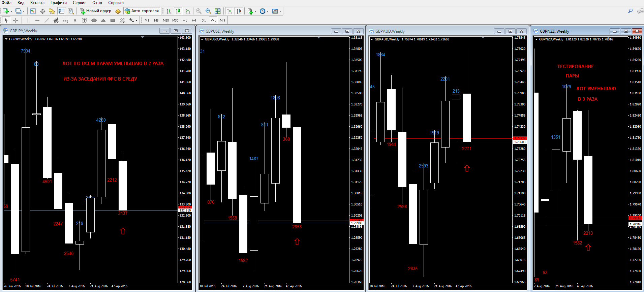Select the Fibonacci Retracement tool
Viewport: 644px width, 292px height.
66,20
